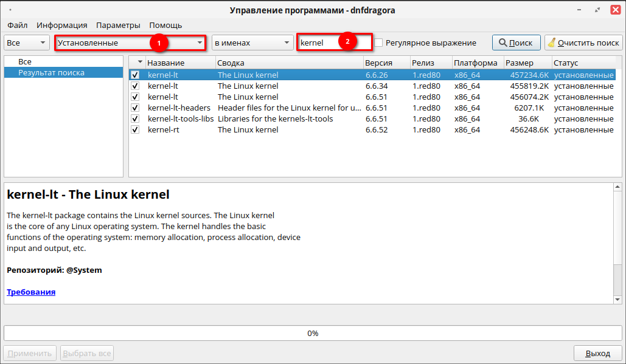The width and height of the screenshot is (626, 364).
Task: Open the table header selection arrow menu
Action: point(141,63)
